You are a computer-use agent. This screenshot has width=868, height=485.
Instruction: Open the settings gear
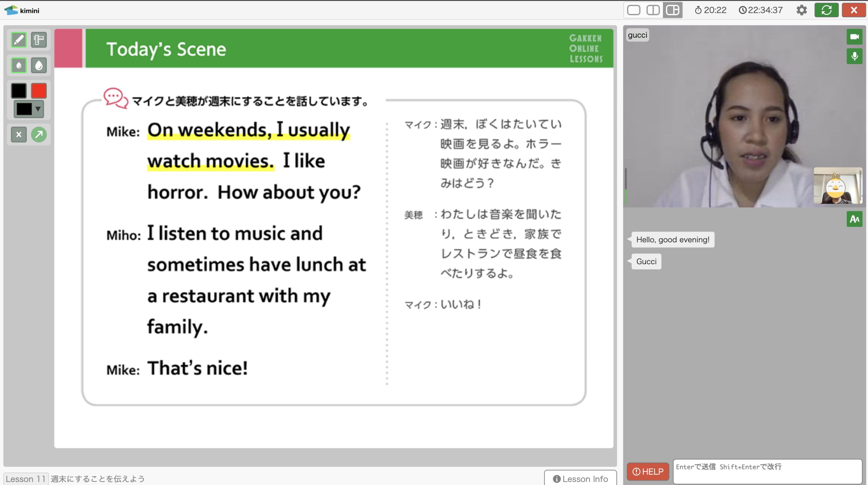pos(802,10)
